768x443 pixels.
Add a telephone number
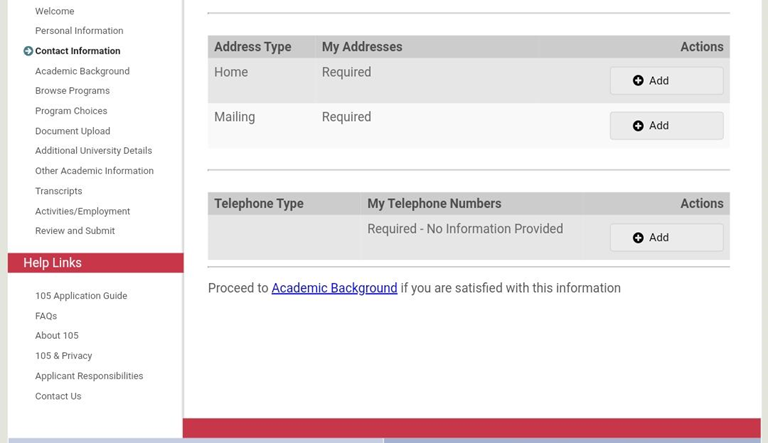(x=666, y=238)
